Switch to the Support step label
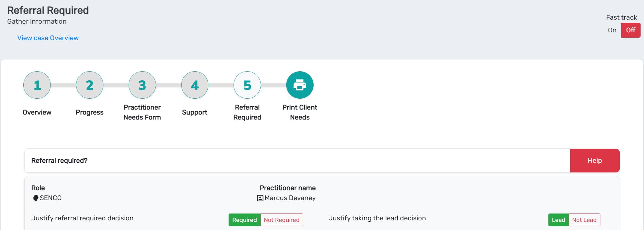 [194, 112]
